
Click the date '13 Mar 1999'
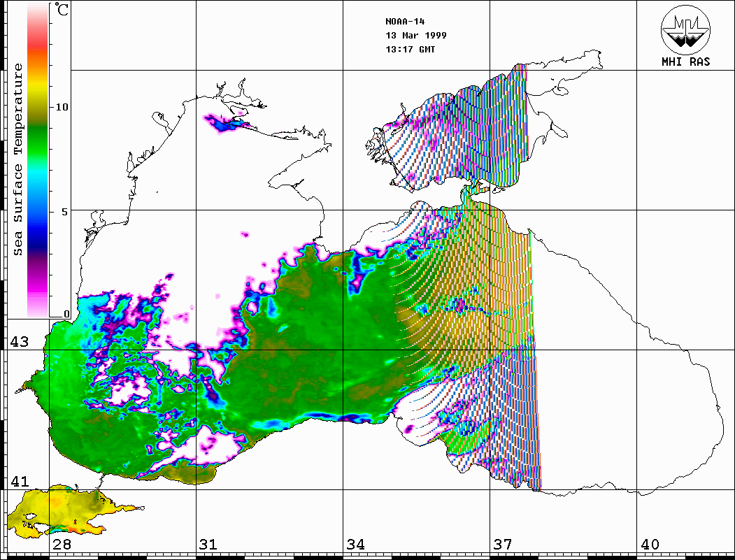[416, 35]
